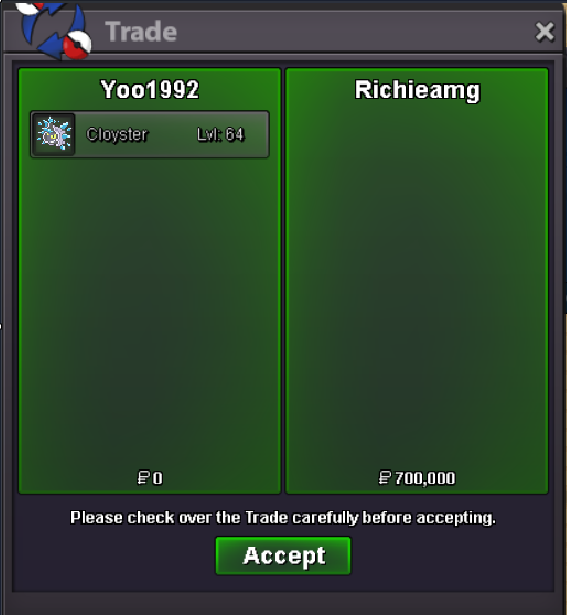Image resolution: width=567 pixels, height=615 pixels.
Task: Click the Trade window title text
Action: (x=141, y=32)
